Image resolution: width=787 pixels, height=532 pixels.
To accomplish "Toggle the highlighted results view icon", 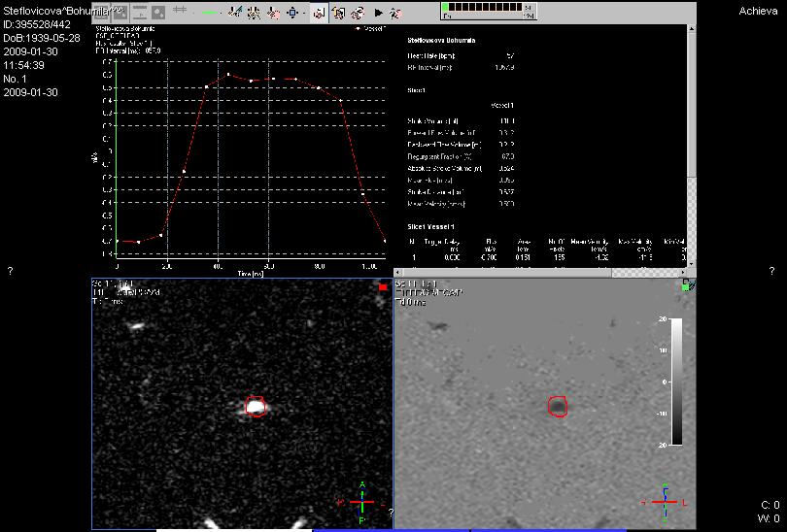I will pos(320,13).
